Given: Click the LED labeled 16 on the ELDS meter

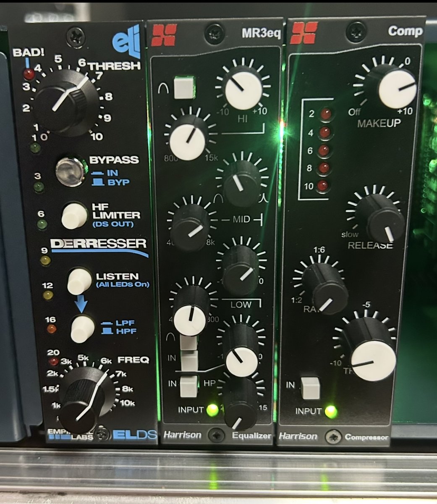Looking at the screenshot, I should [x=51, y=330].
